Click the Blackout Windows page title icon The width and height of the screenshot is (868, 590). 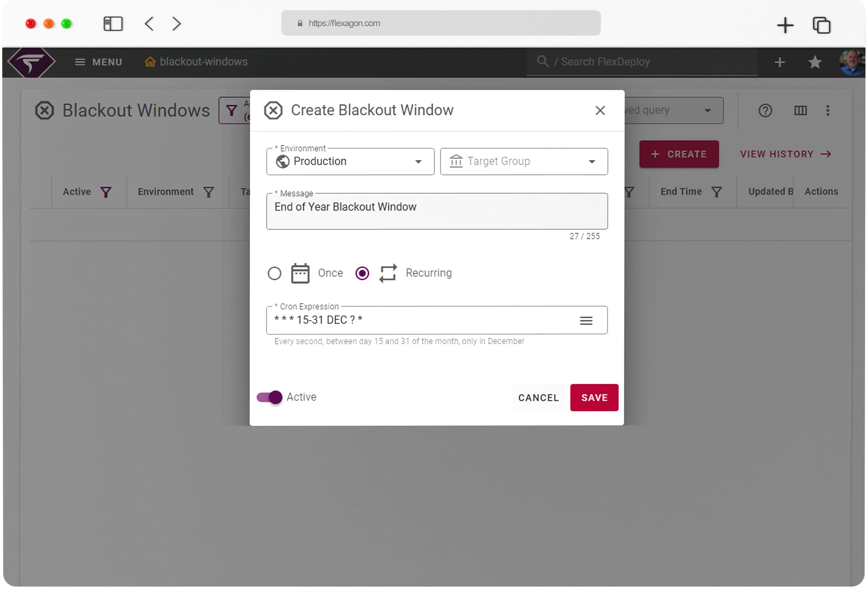click(x=44, y=111)
